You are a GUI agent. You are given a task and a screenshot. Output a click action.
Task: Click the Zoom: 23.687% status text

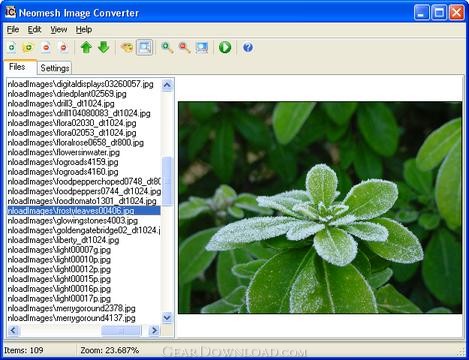point(110,350)
